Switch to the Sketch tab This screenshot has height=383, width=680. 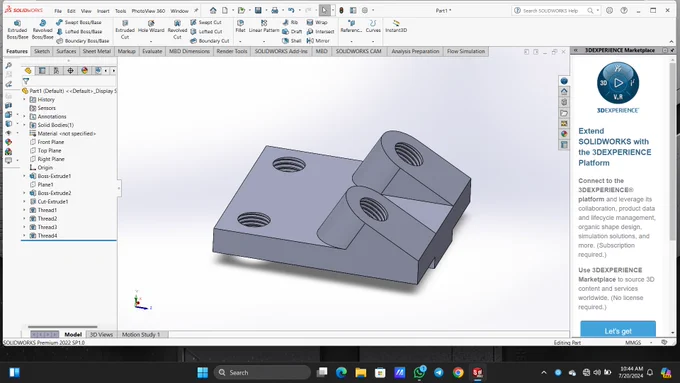click(42, 51)
